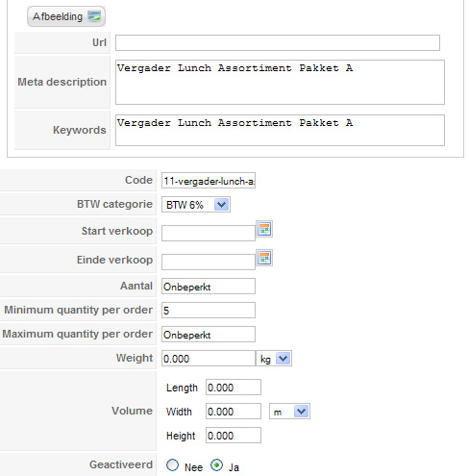Click the Code input field
This screenshot has height=476, width=469.
point(209,181)
